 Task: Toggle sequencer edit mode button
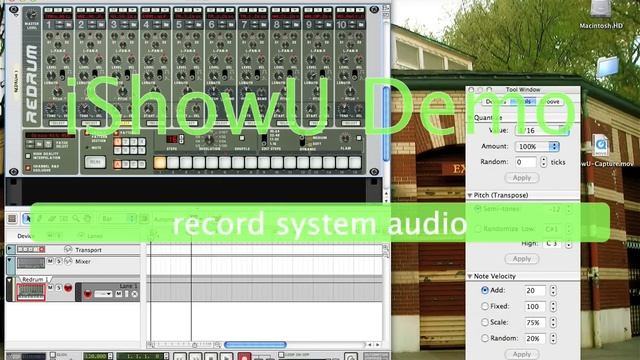(x=12, y=219)
